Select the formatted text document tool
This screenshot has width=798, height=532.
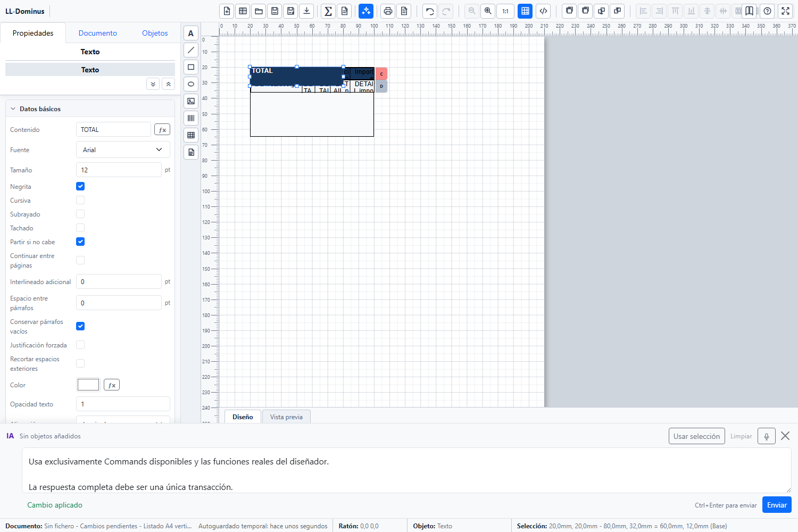191,152
